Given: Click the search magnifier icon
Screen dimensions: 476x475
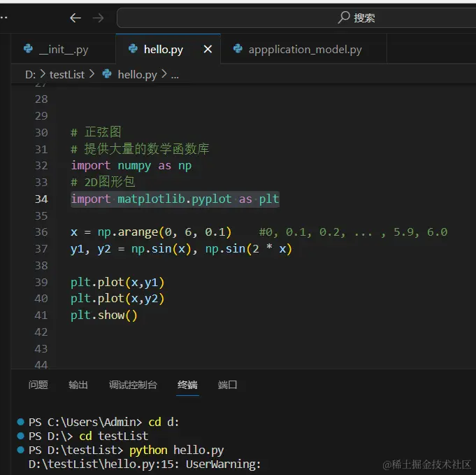Looking at the screenshot, I should tap(344, 17).
